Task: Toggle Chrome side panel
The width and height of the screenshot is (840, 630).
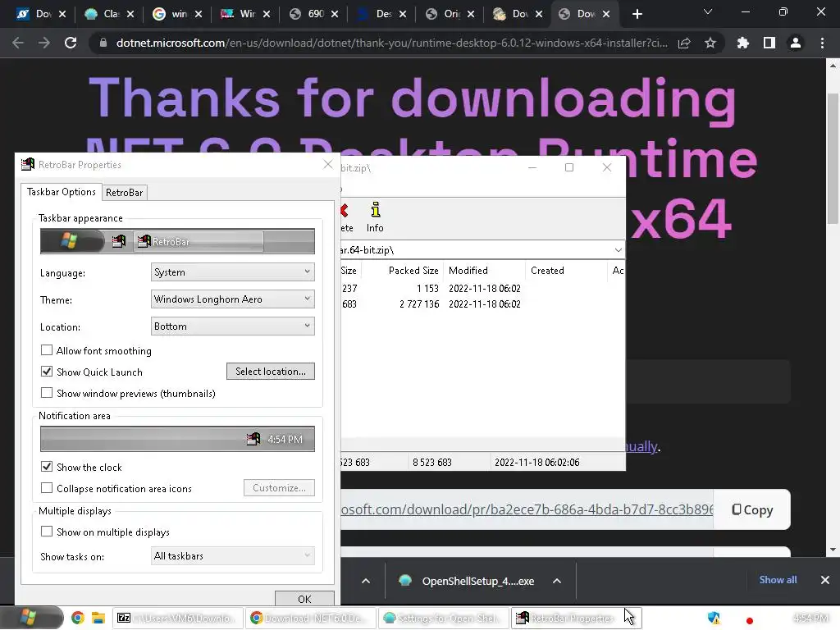Action: click(769, 43)
